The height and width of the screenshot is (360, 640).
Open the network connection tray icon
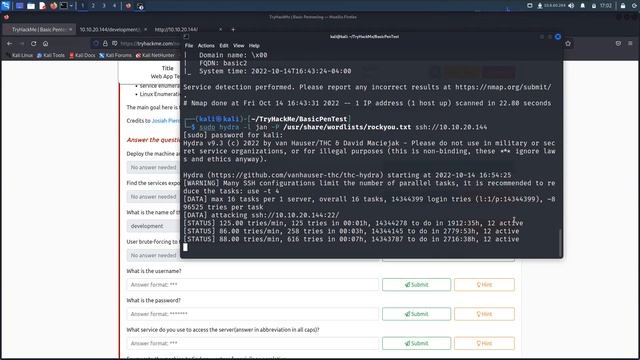point(540,6)
